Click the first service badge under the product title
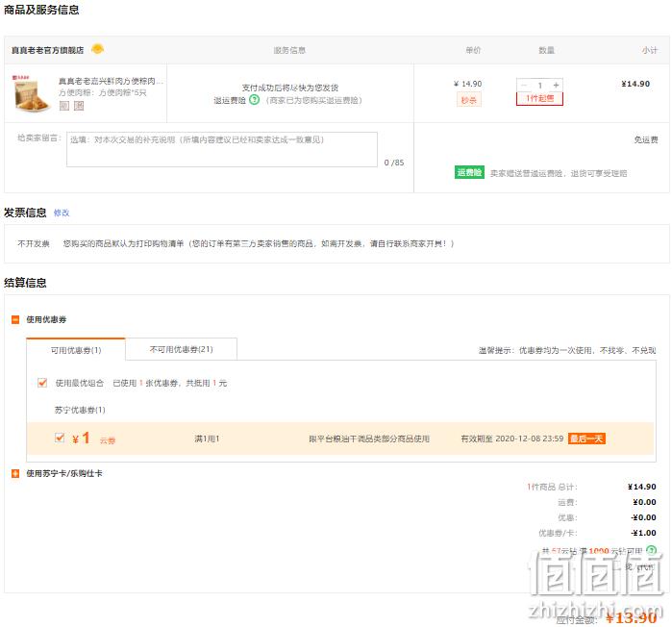The width and height of the screenshot is (672, 627). pyautogui.click(x=64, y=106)
